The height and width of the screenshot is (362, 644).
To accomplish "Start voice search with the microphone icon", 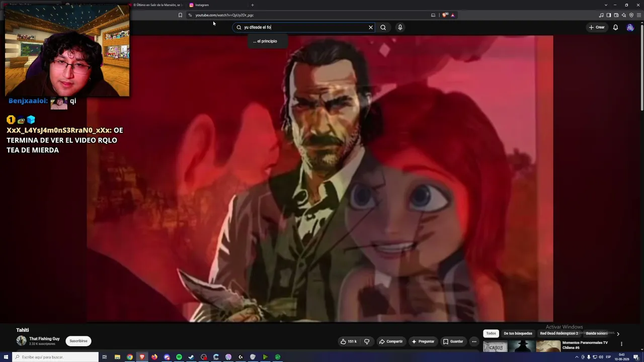I will (400, 28).
